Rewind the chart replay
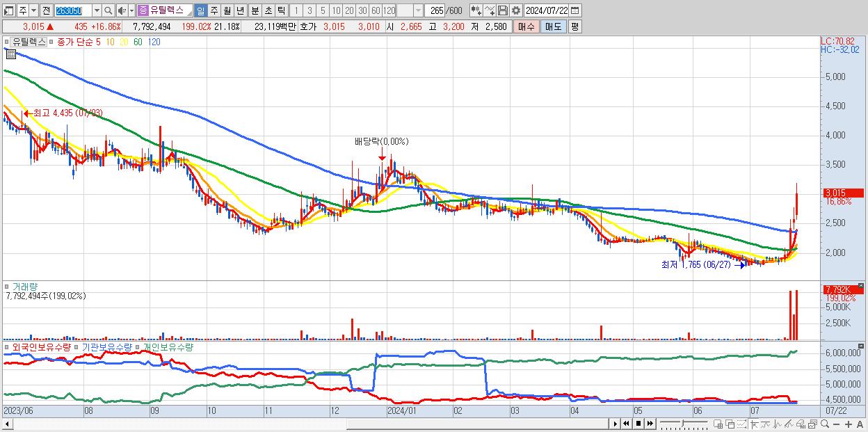This screenshot has width=868, height=432. coord(626,424)
